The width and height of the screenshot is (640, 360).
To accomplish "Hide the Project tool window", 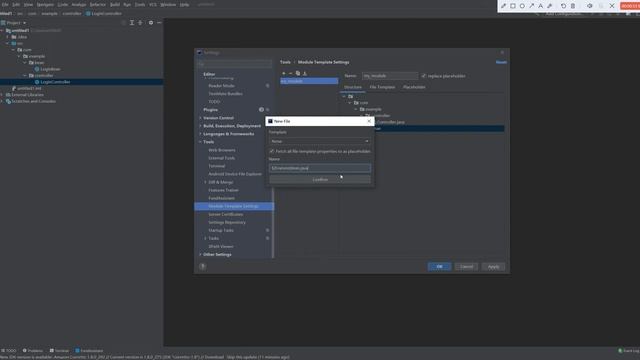I will [x=159, y=23].
